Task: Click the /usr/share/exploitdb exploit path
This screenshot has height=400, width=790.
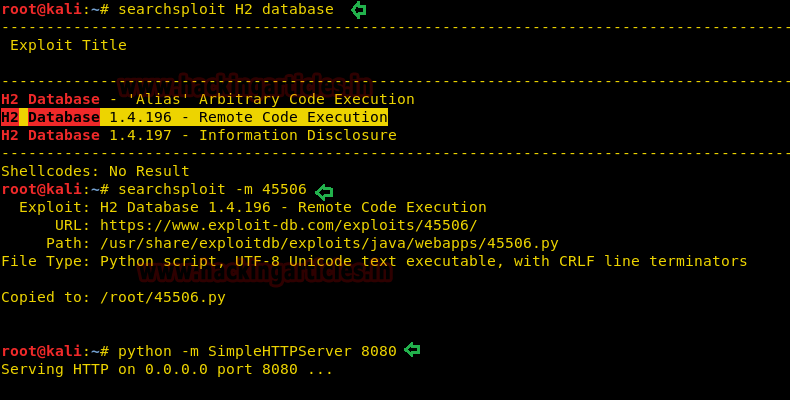Action: (x=328, y=243)
